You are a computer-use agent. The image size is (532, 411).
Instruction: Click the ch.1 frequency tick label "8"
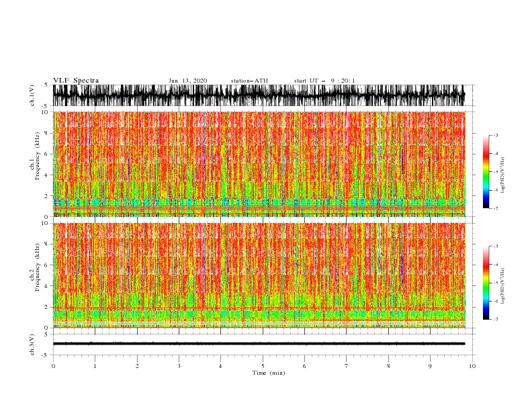[x=46, y=133]
